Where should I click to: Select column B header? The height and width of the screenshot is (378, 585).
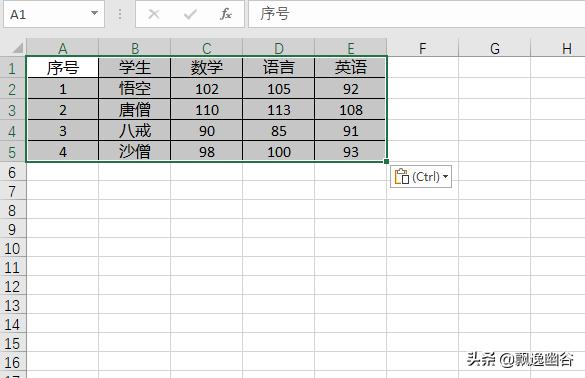pos(135,48)
